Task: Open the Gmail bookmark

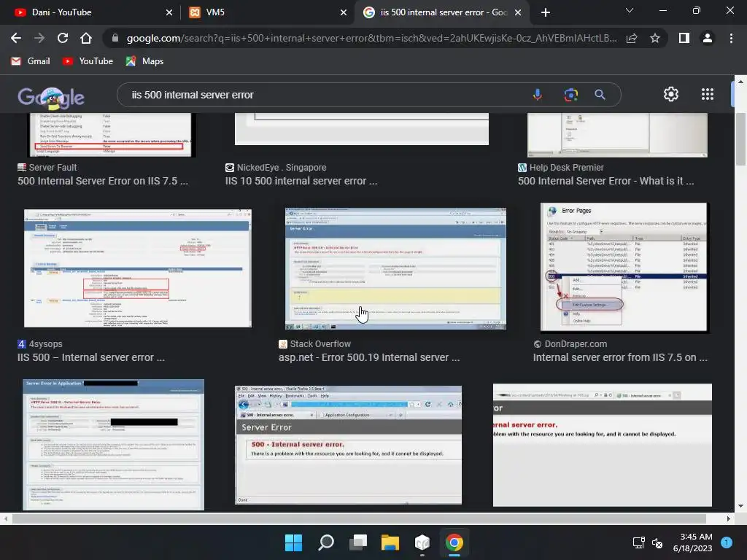Action: point(31,61)
